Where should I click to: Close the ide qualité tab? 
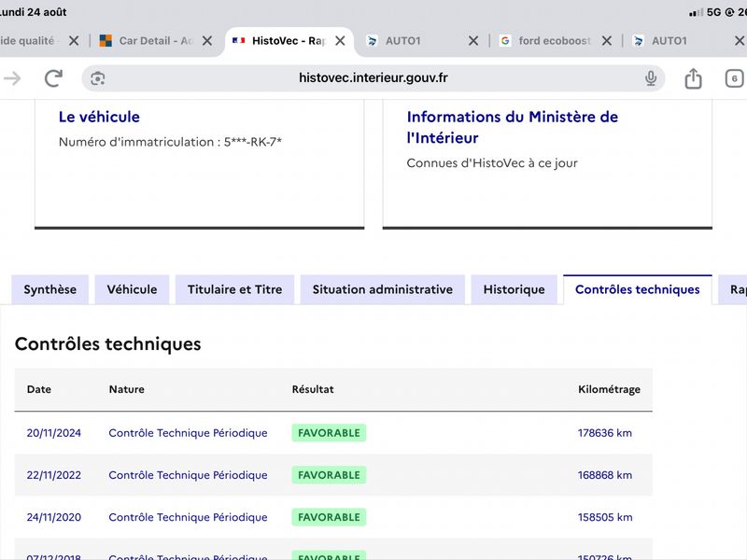(x=74, y=41)
